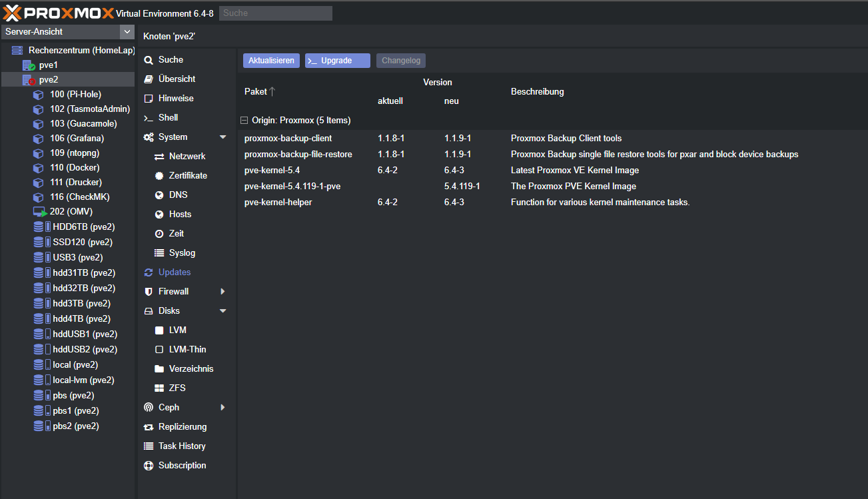
Task: Click the aktuell version column header
Action: click(390, 101)
